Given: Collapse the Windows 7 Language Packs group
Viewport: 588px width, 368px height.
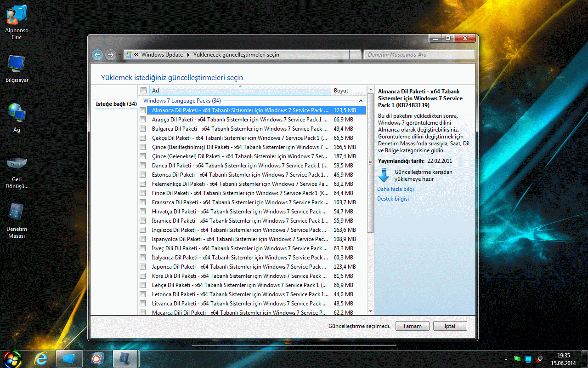Looking at the screenshot, I should [x=361, y=101].
